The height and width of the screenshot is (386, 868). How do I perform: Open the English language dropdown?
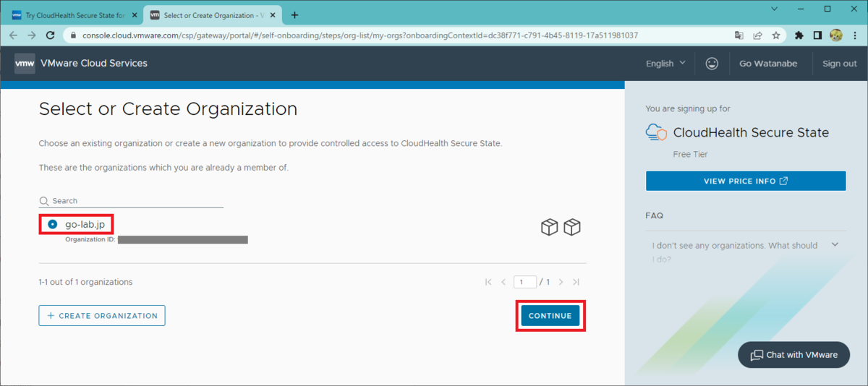[665, 64]
